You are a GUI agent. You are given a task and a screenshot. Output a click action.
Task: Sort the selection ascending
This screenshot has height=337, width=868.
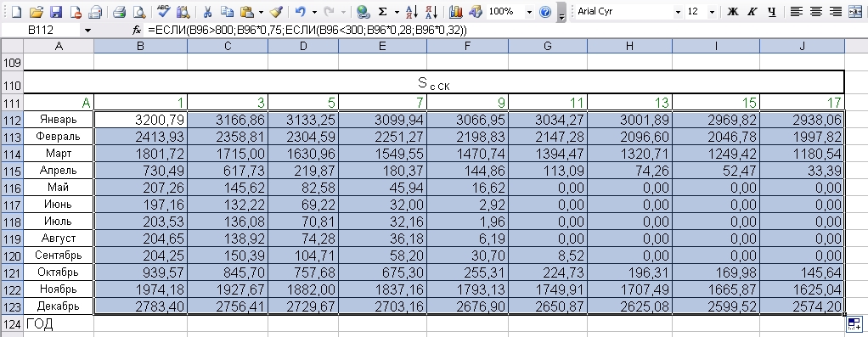[413, 11]
